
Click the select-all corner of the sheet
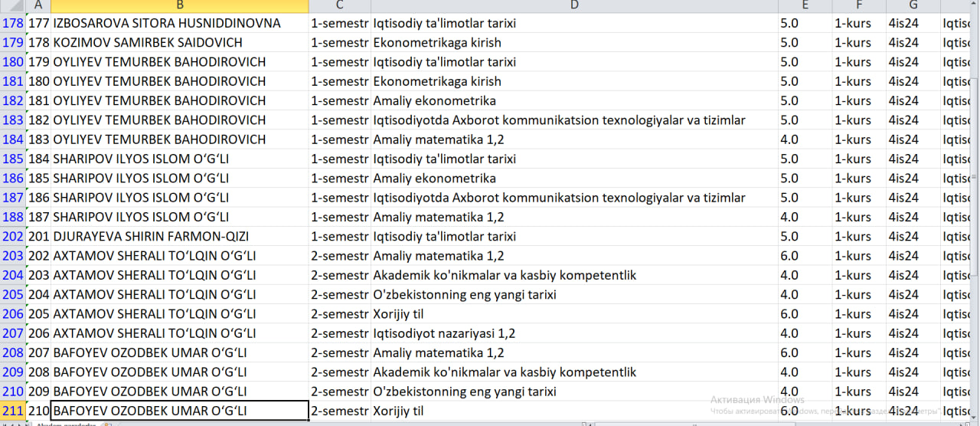12,6
